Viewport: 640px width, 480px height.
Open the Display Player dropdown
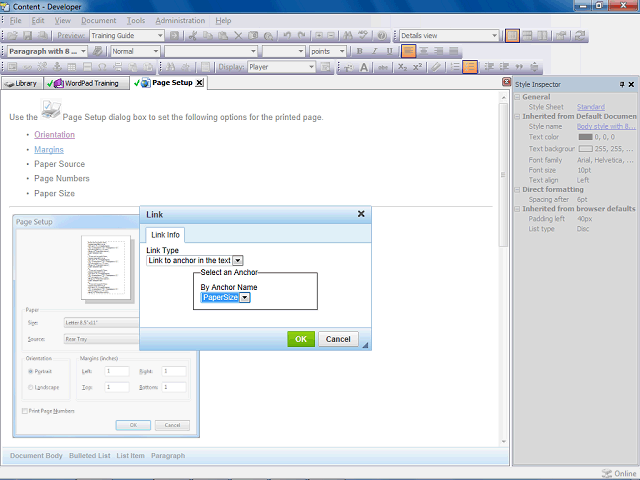281,67
